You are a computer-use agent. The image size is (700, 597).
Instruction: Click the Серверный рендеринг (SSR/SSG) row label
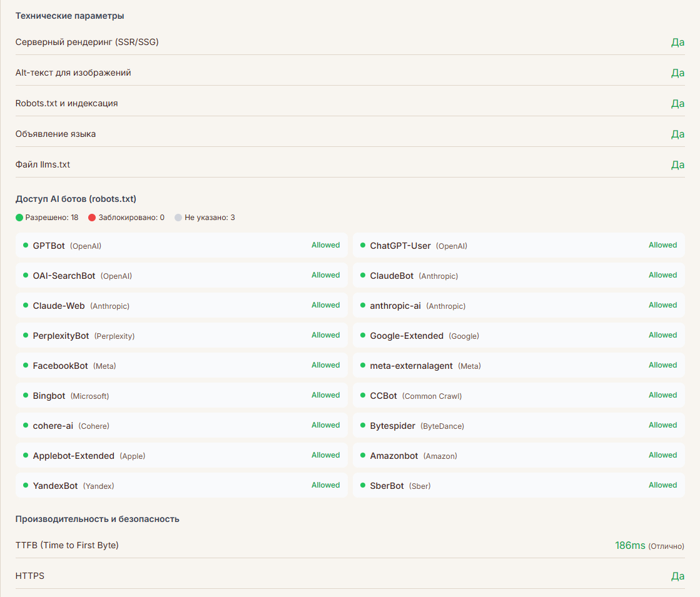(x=87, y=42)
